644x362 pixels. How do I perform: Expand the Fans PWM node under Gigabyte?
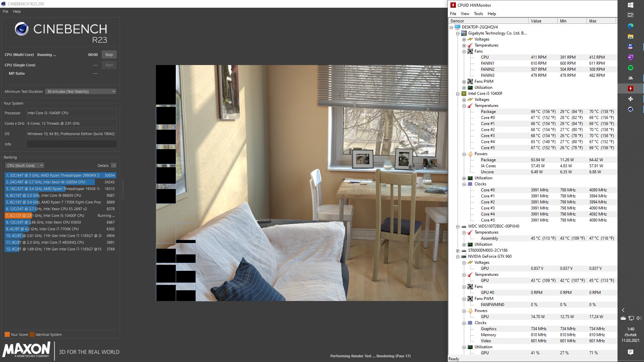click(x=464, y=82)
